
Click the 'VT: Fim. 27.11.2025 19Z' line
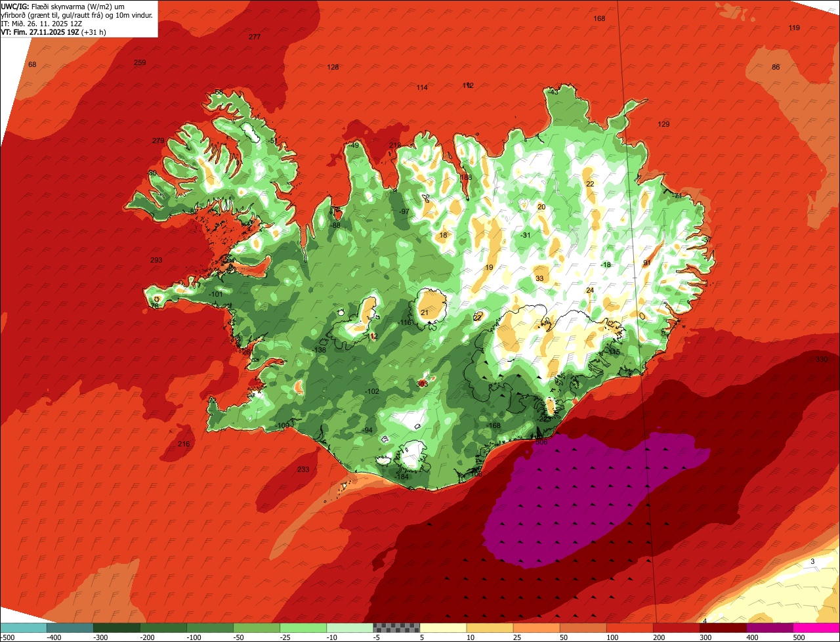pos(54,32)
